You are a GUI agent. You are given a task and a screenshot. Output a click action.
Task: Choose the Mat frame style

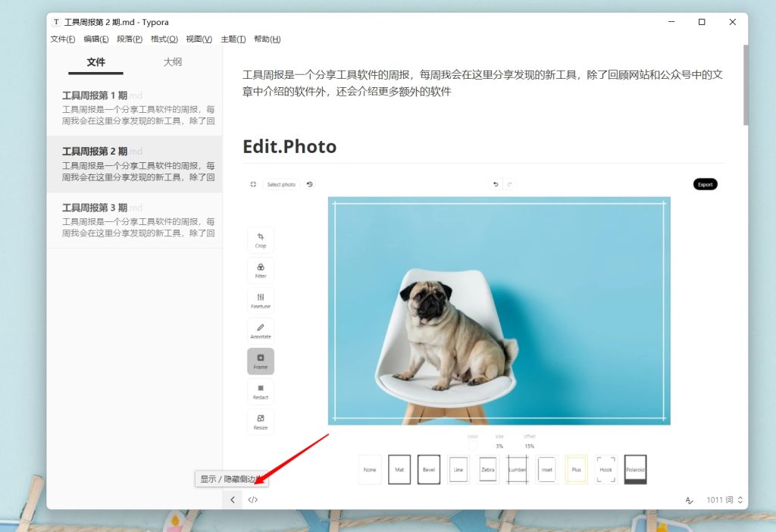tap(399, 470)
